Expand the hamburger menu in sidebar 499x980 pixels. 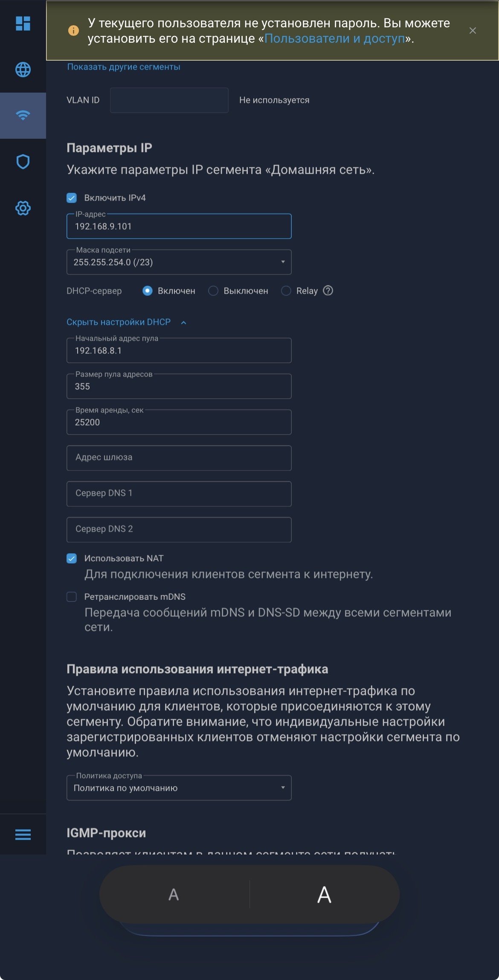pos(23,834)
